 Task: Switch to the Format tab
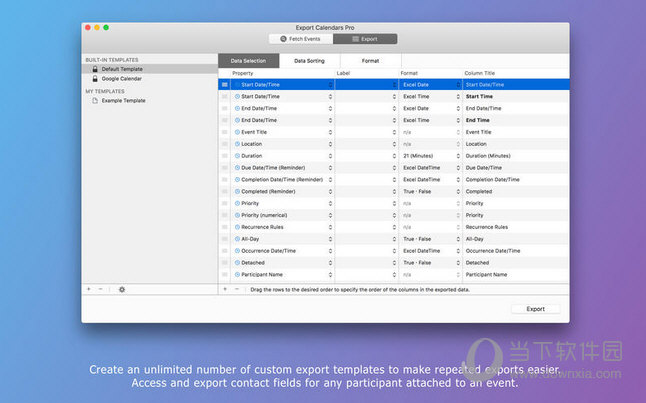(x=370, y=61)
